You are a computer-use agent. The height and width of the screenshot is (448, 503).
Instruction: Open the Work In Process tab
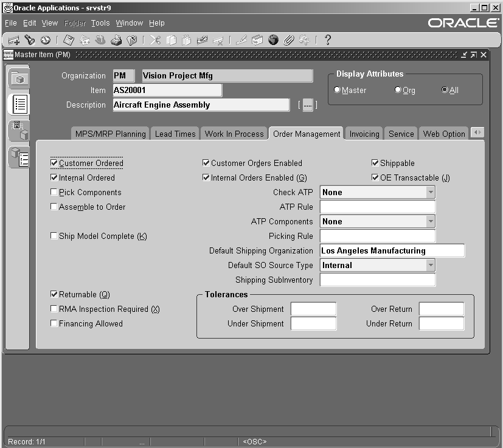(x=234, y=134)
